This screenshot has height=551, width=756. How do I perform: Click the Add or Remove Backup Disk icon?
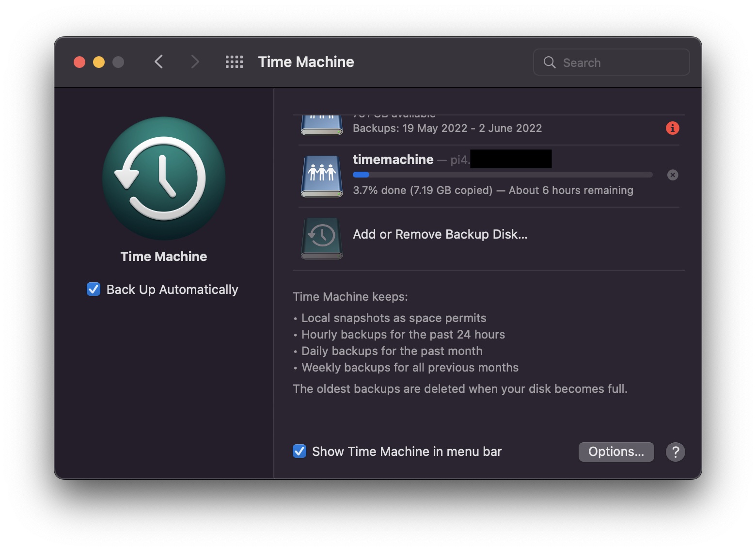tap(322, 238)
